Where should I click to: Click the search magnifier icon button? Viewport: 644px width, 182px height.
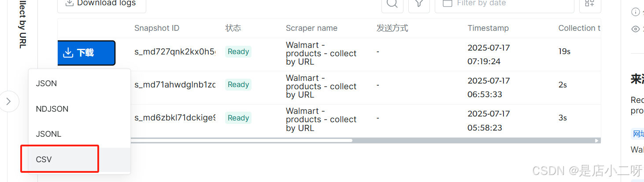point(392,4)
